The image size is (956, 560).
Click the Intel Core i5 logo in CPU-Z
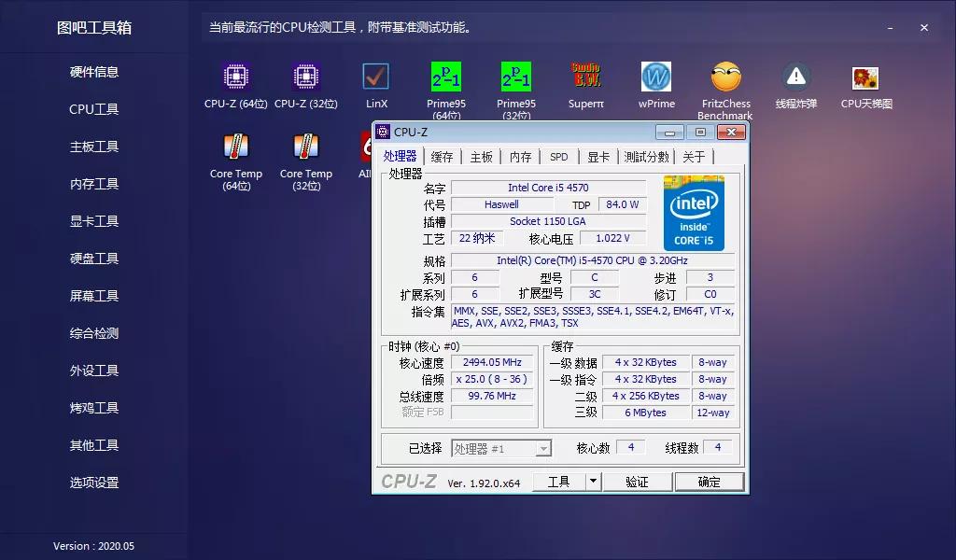[x=694, y=215]
